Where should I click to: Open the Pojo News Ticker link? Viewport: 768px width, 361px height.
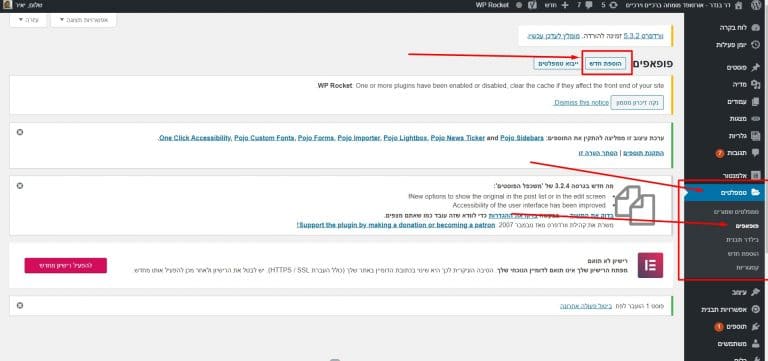pyautogui.click(x=457, y=138)
